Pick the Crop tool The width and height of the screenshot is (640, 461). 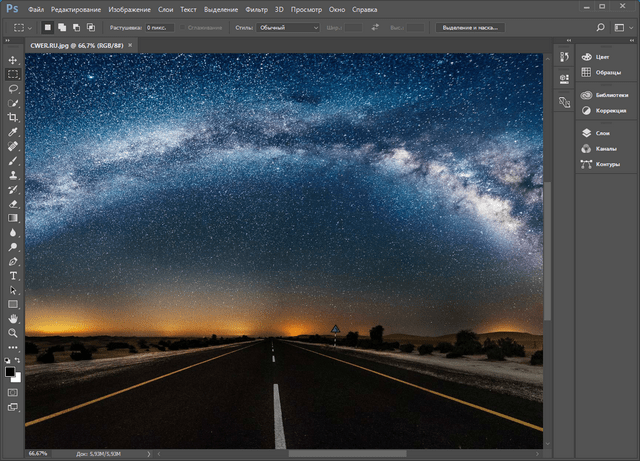click(13, 117)
